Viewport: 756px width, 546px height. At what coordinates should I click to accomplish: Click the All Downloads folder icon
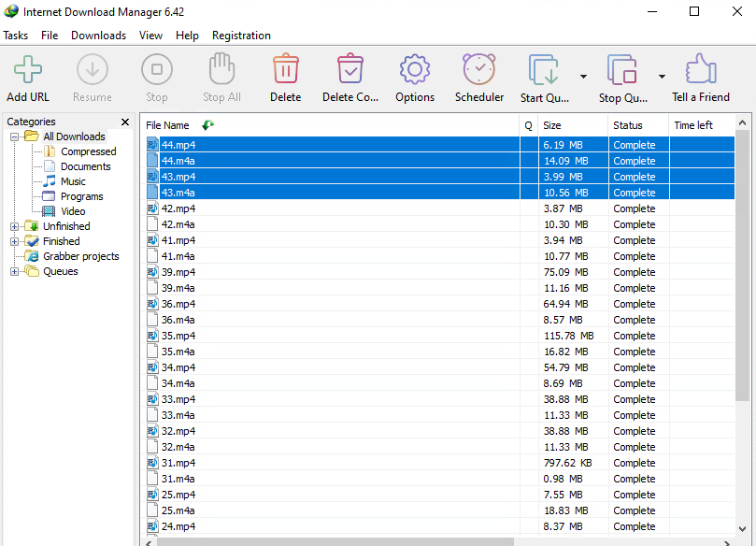tap(32, 136)
